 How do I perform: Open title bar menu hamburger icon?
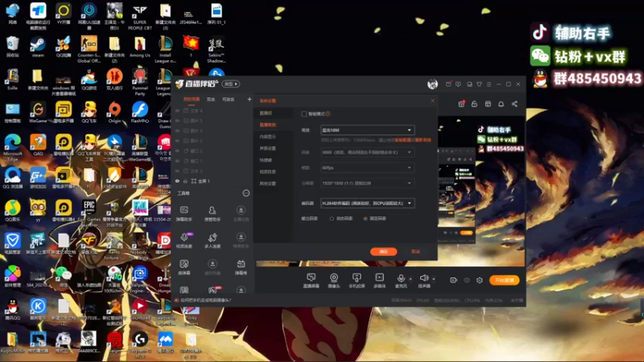[489, 84]
